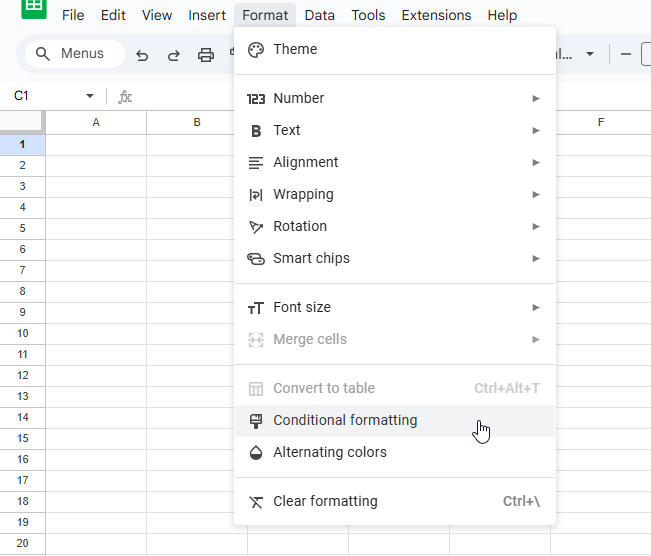Image resolution: width=651 pixels, height=556 pixels.
Task: Choose Alternating colors option
Action: (395, 453)
